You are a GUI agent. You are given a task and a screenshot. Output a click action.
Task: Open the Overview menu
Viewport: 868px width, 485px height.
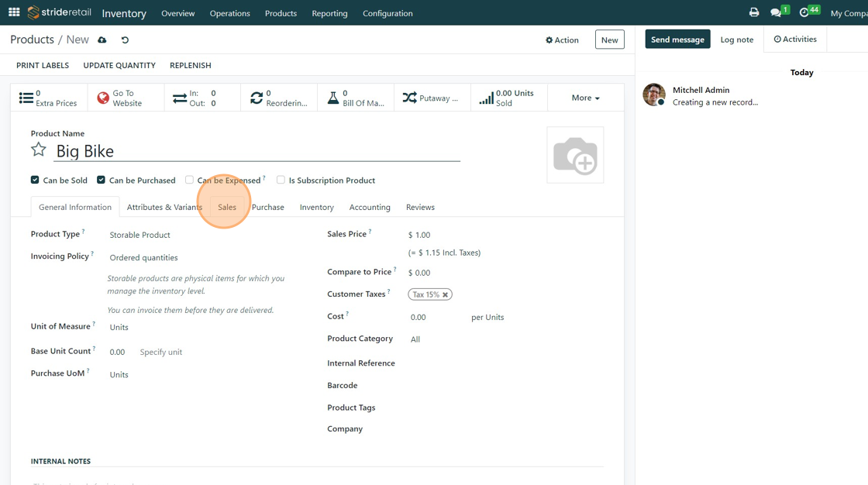(x=177, y=13)
